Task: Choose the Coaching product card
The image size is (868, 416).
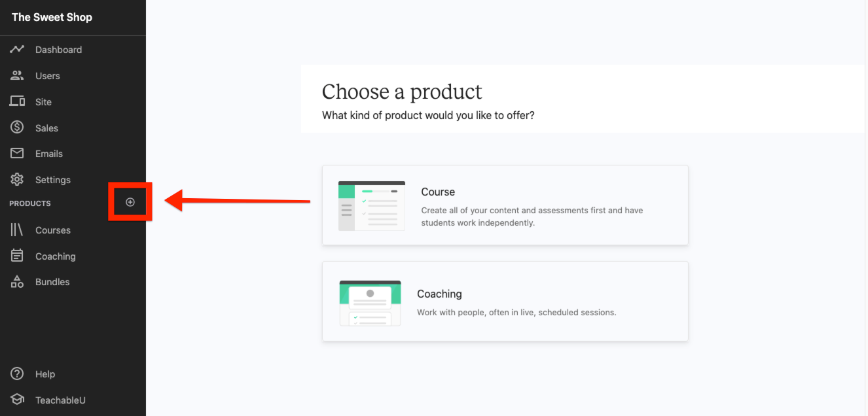Action: 505,301
